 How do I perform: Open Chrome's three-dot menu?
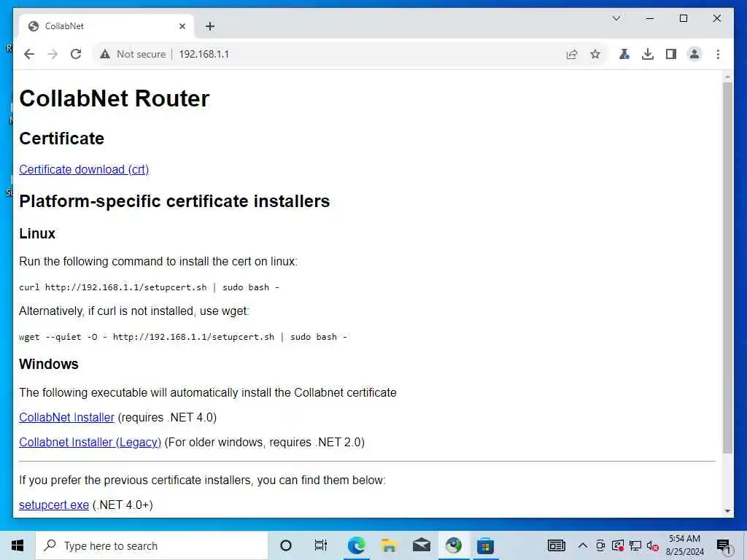(718, 54)
